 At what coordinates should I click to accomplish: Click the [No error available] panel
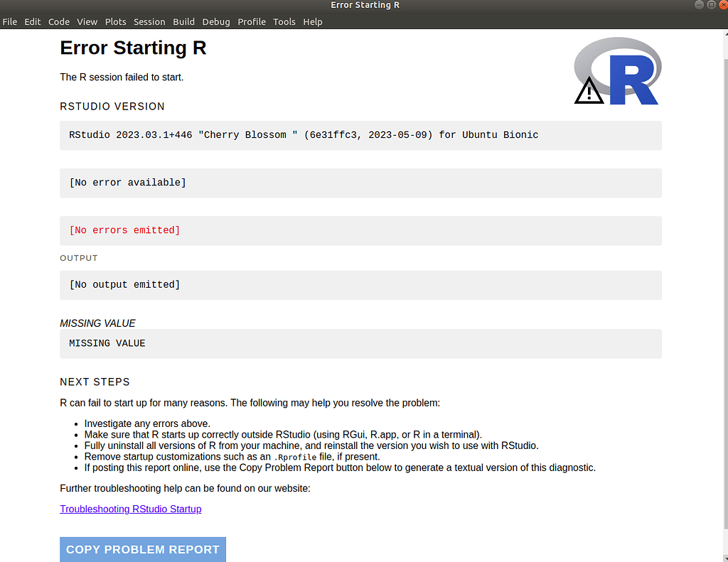360,183
